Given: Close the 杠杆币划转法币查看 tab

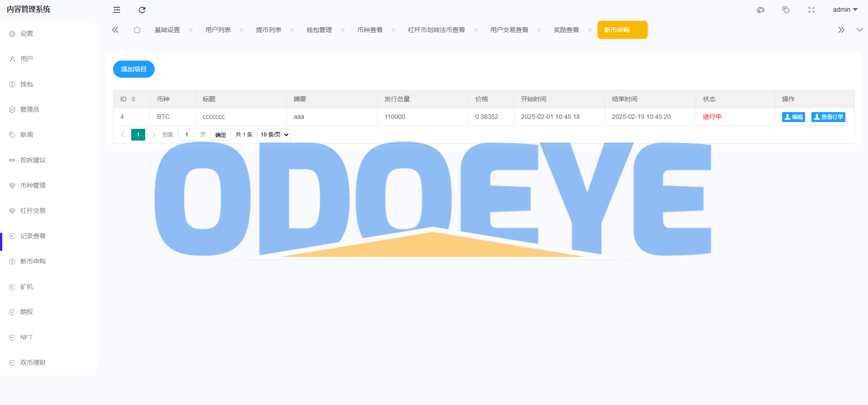Looking at the screenshot, I should pos(476,30).
